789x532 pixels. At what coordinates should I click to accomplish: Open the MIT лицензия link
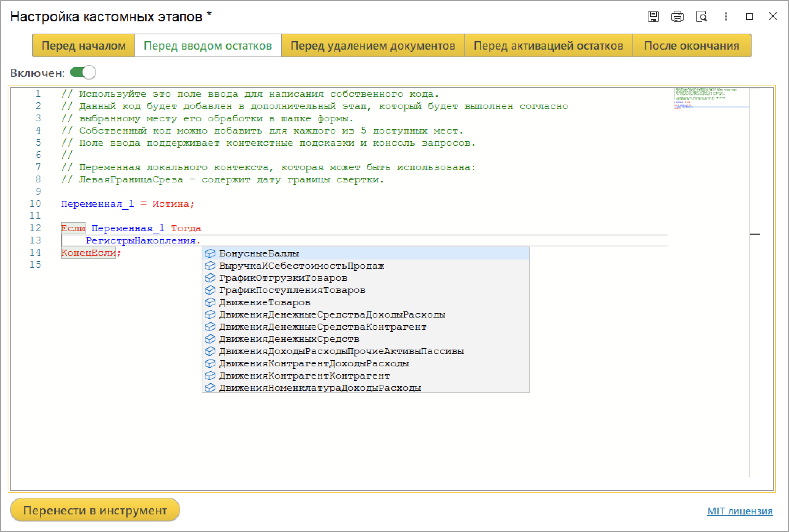coord(740,511)
